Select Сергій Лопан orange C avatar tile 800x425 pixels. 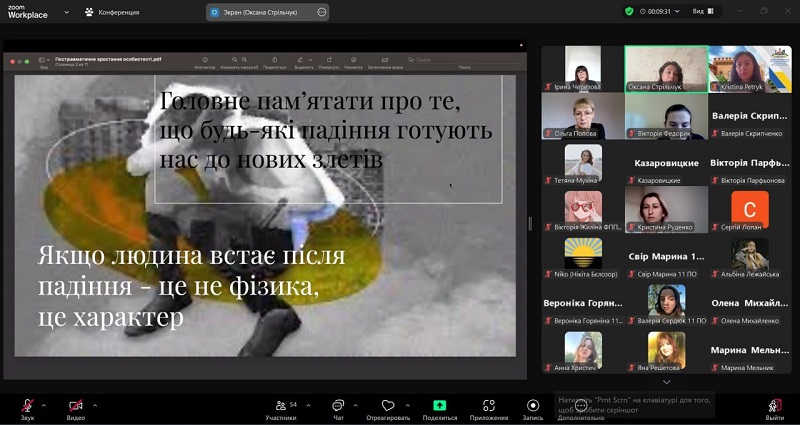[x=750, y=210]
